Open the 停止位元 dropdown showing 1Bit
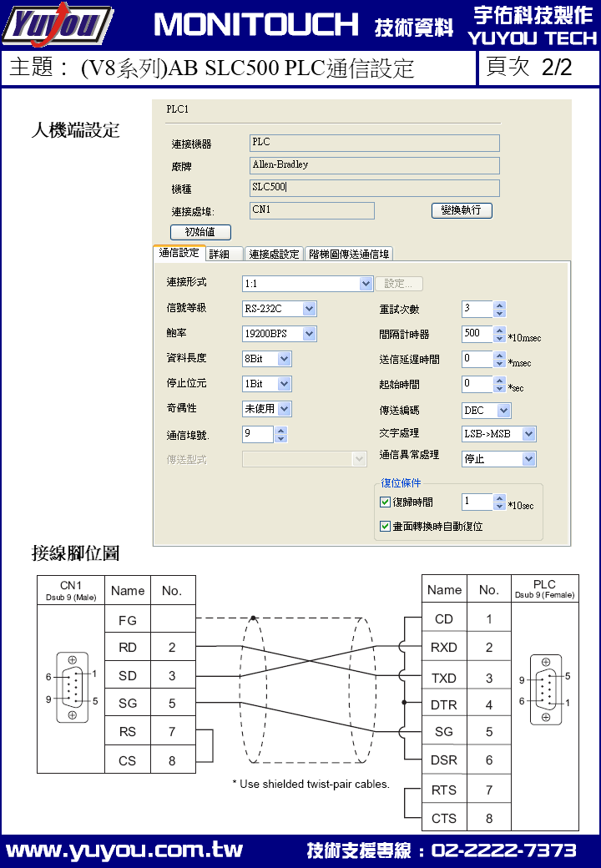 coord(267,384)
